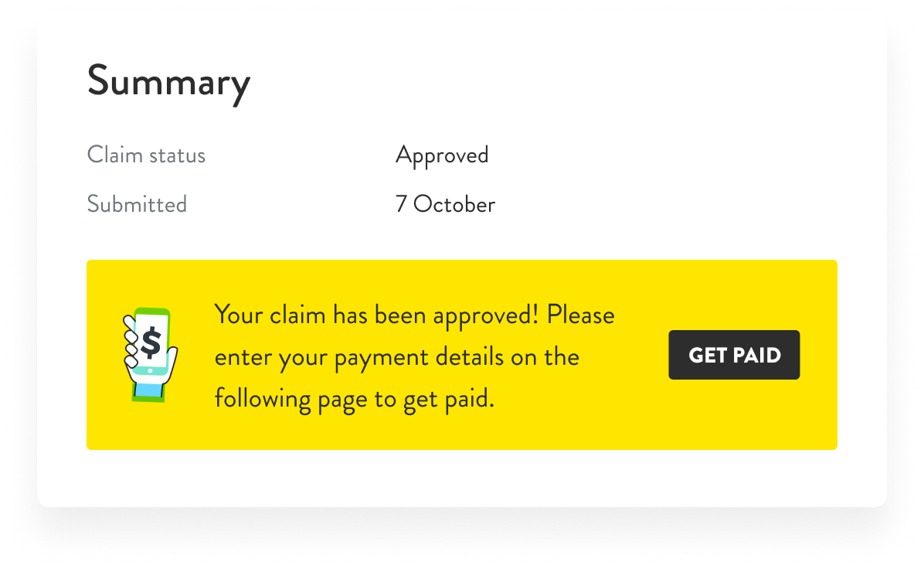Click the GET PAID button

pyautogui.click(x=734, y=355)
